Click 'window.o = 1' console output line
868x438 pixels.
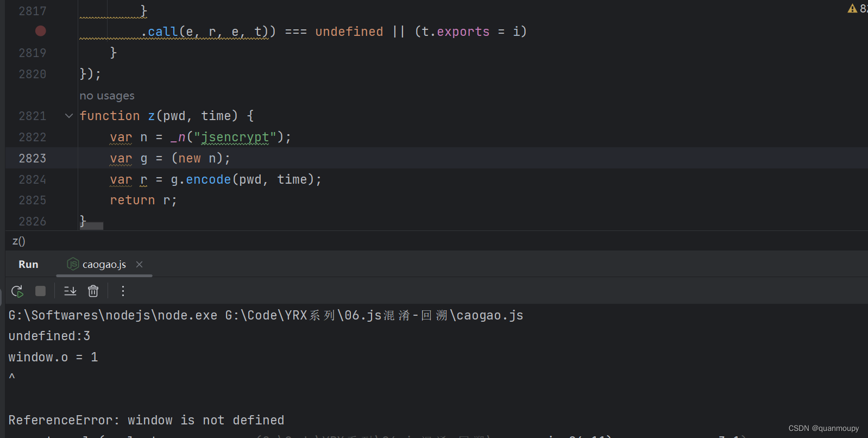click(x=53, y=357)
